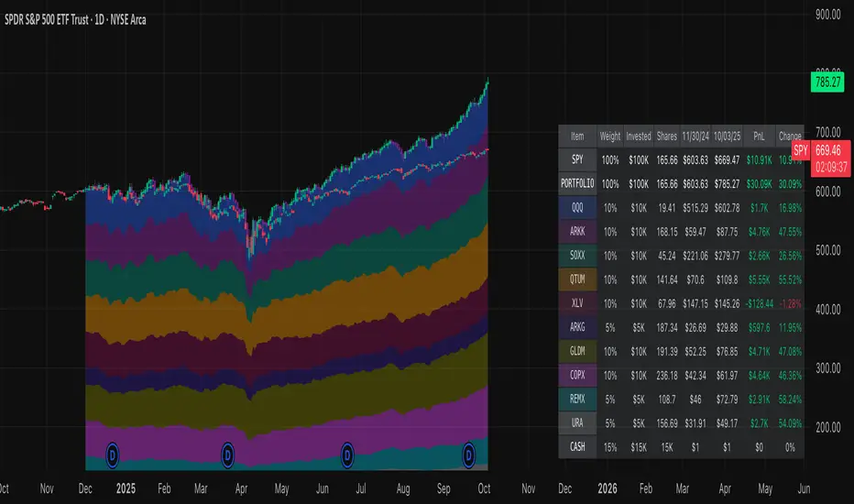Select the orange QTUM item cell
854x504 pixels.
click(x=577, y=277)
